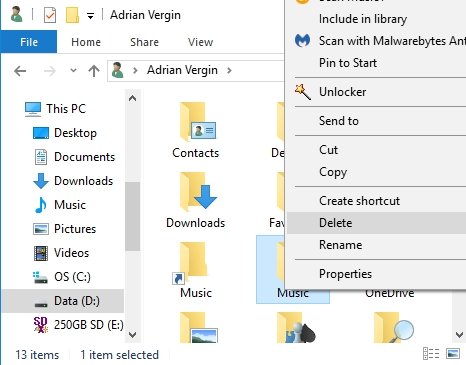This screenshot has width=466, height=365.
Task: Click the Malwarebytes icon in context menu
Action: pyautogui.click(x=303, y=41)
